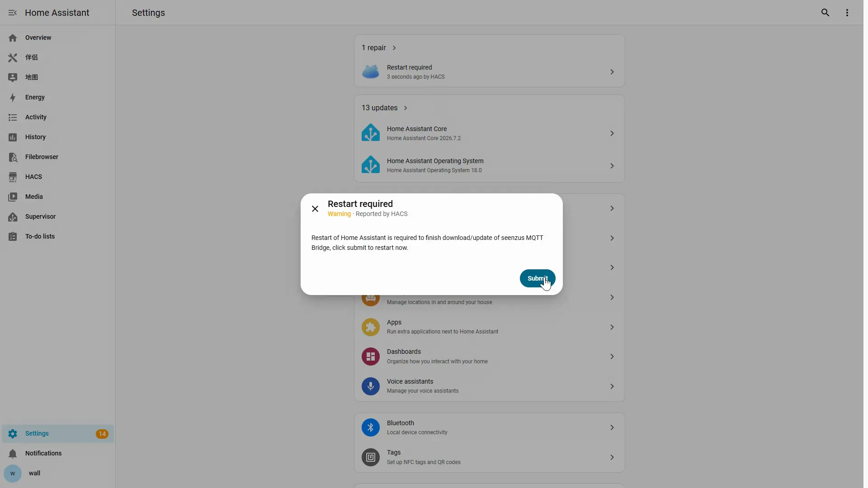Screen dimensions: 868x488
Task: Open chevron for Restart required repair
Action: [612, 72]
